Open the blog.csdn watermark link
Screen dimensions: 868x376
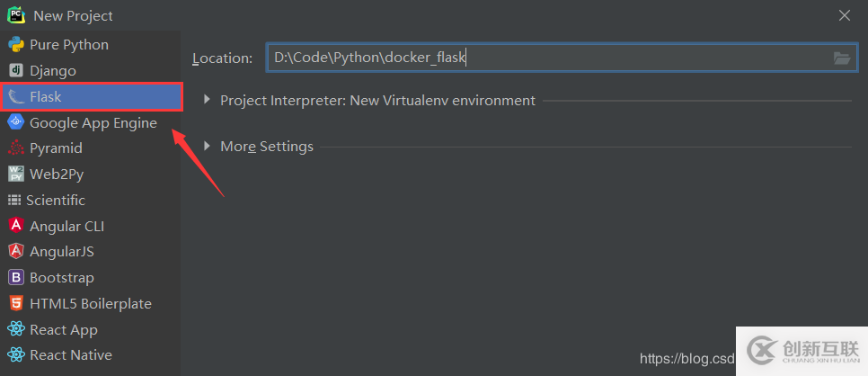click(x=686, y=358)
